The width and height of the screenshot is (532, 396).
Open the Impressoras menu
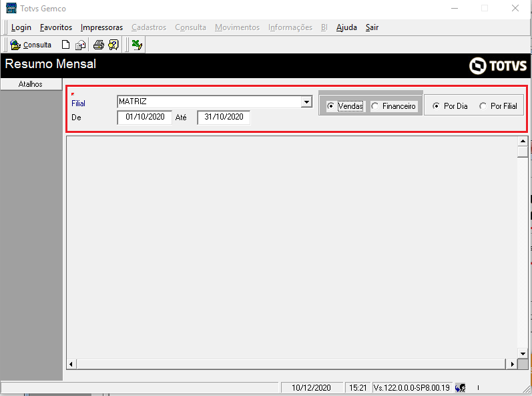pyautogui.click(x=101, y=27)
